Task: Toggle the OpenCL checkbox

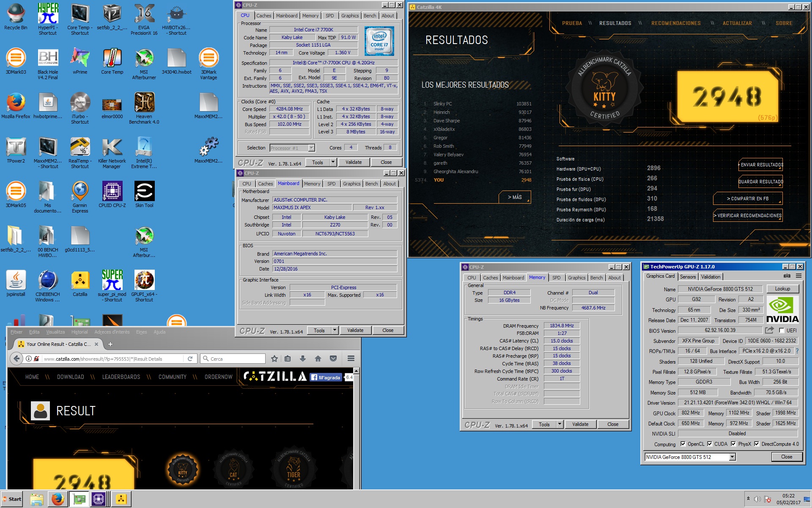Action: tap(683, 444)
